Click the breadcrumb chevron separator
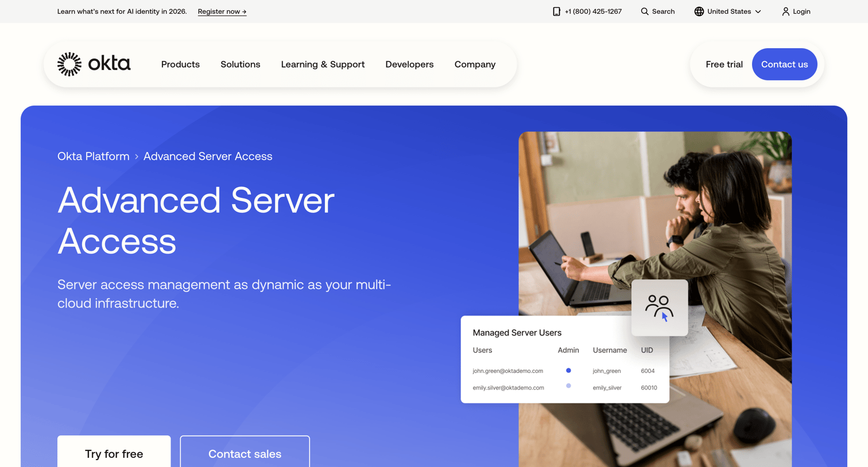 click(x=137, y=157)
